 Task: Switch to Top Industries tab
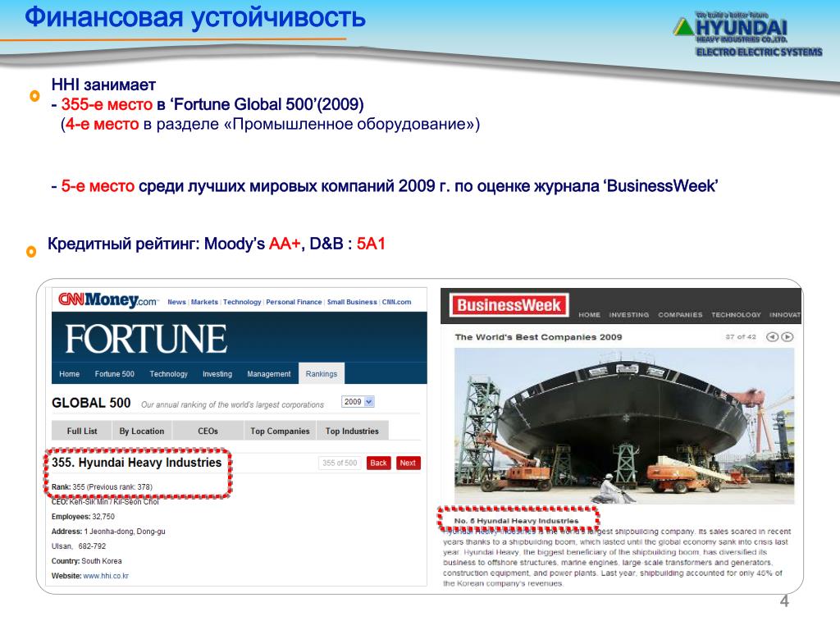pos(352,431)
